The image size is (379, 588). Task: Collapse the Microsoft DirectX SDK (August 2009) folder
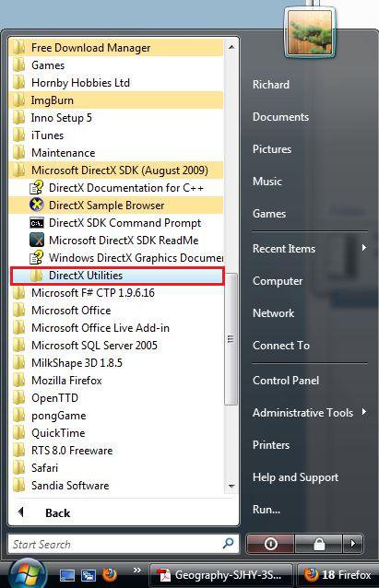click(x=116, y=171)
